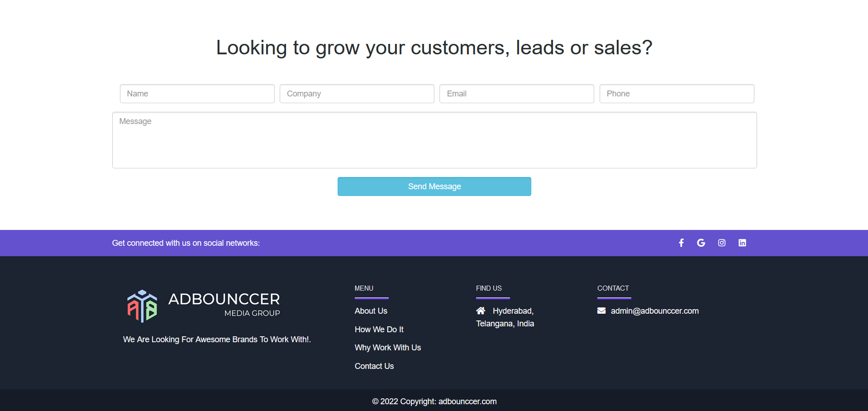Image resolution: width=868 pixels, height=411 pixels.
Task: Click the envelope icon beside the admin email
Action: coord(601,311)
